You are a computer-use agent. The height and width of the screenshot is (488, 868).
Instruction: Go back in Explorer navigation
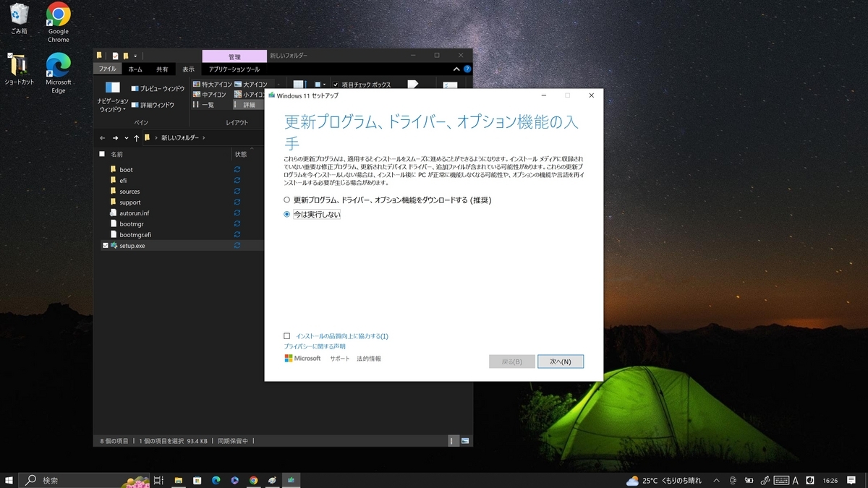[102, 137]
